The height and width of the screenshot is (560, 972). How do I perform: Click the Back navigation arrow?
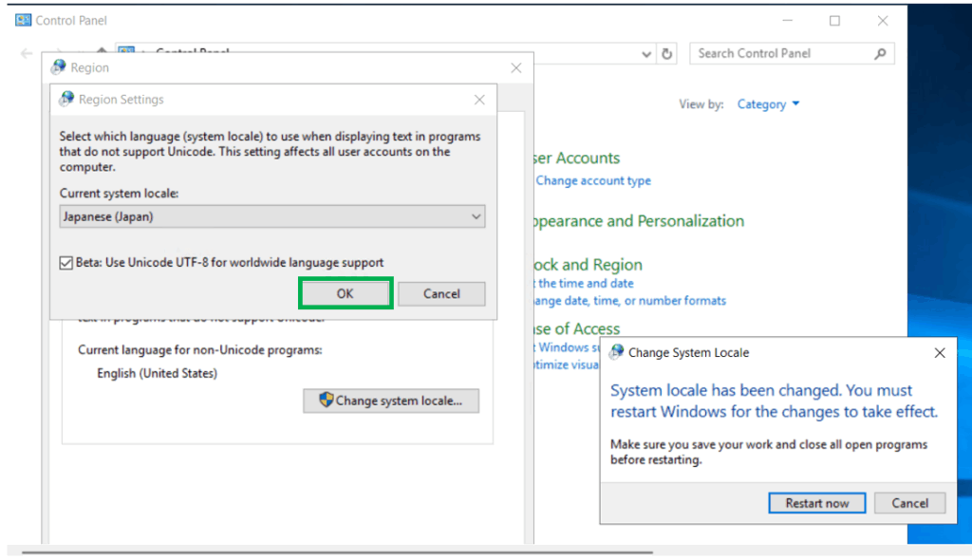pyautogui.click(x=27, y=54)
